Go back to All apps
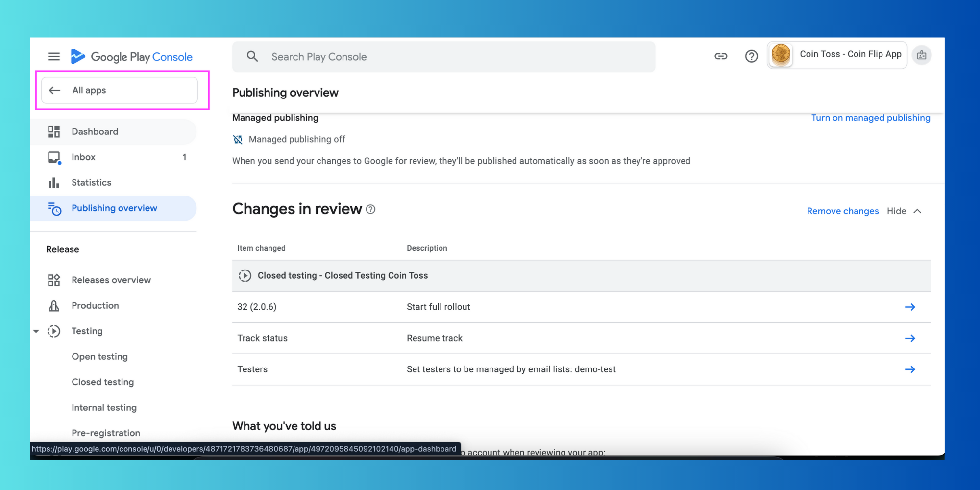The height and width of the screenshot is (490, 980). pyautogui.click(x=120, y=90)
